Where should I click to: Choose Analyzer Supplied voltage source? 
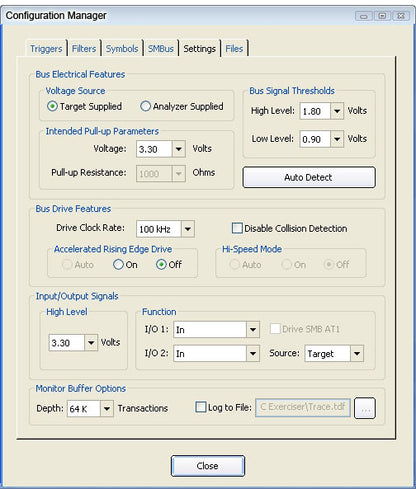pos(145,106)
